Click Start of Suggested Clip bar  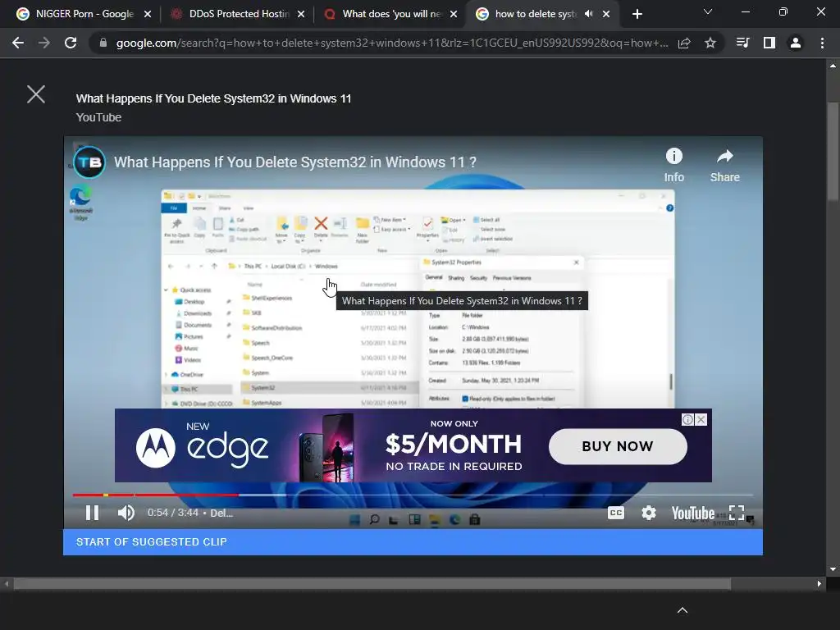pyautogui.click(x=413, y=542)
